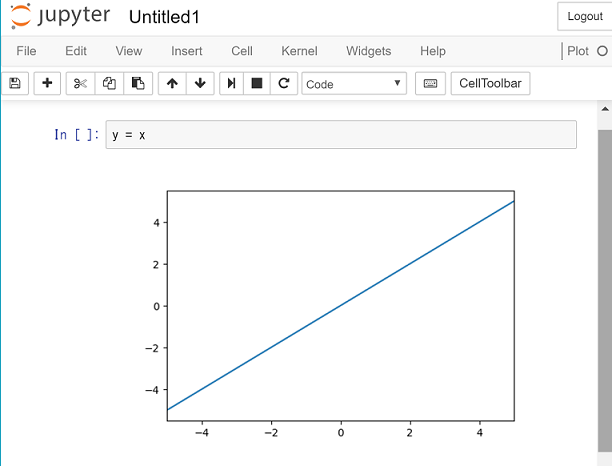Click the CellToolbar button
This screenshot has height=466, width=612.
point(490,83)
